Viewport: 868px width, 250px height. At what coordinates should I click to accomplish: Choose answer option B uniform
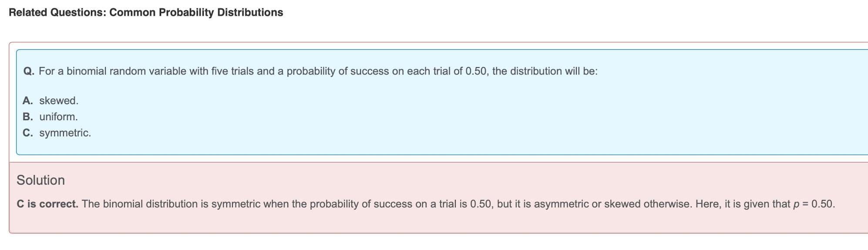(x=50, y=117)
